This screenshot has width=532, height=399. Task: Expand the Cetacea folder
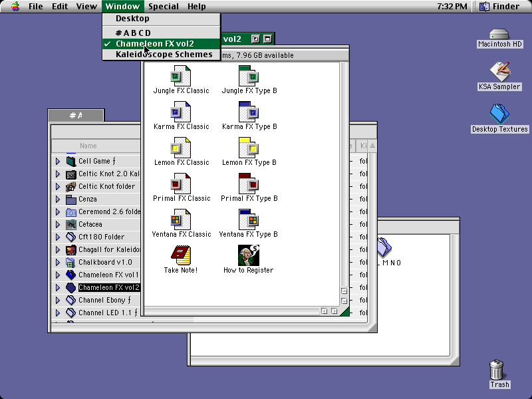coord(58,224)
